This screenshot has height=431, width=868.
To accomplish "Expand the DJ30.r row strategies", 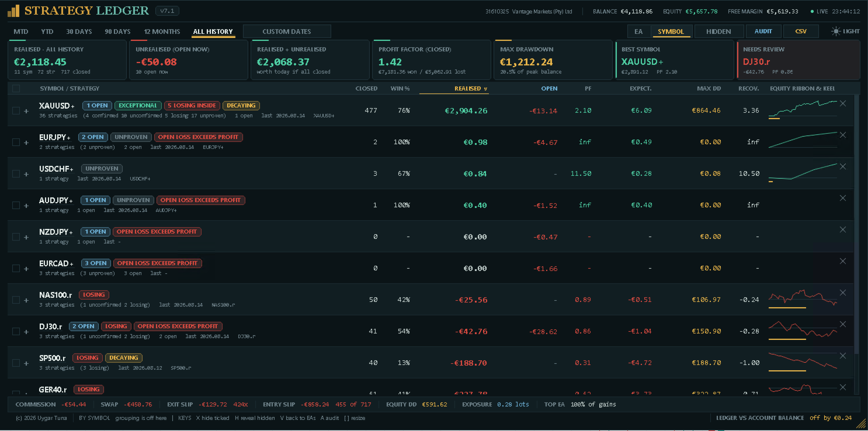I will 26,332.
